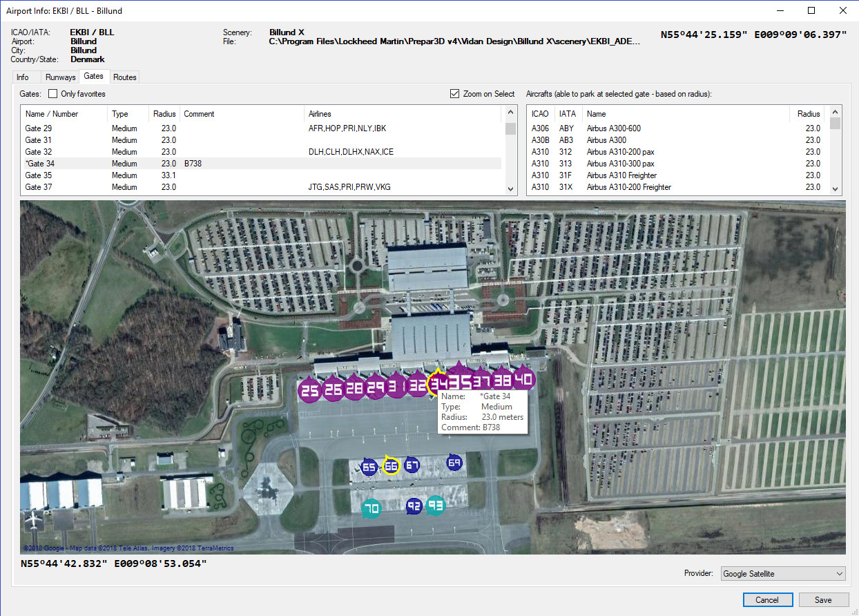Click airlines cell DLH,CLH,DLHX,NAX,ICE
This screenshot has width=859, height=616.
point(351,152)
